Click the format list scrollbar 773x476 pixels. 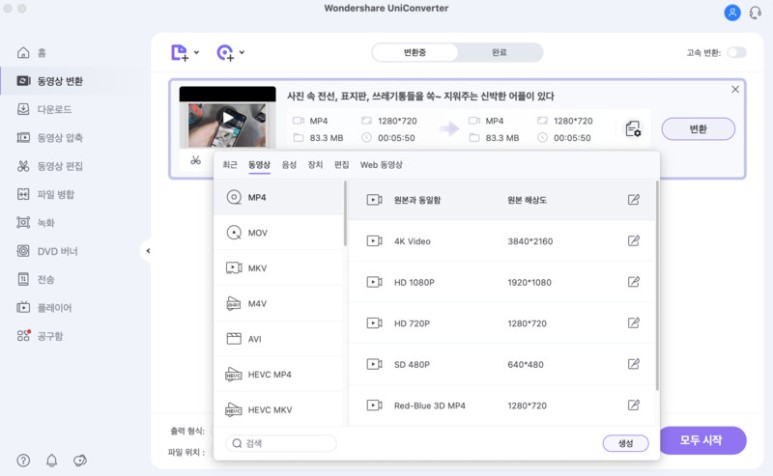pyautogui.click(x=345, y=213)
